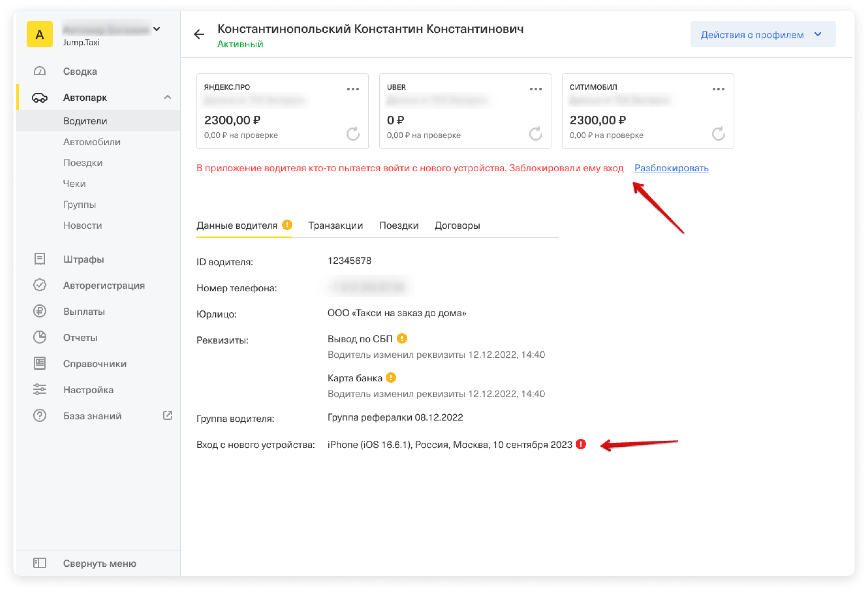Open three-dot menu on Ситимобил card
This screenshot has width=868, height=592.
pos(718,89)
